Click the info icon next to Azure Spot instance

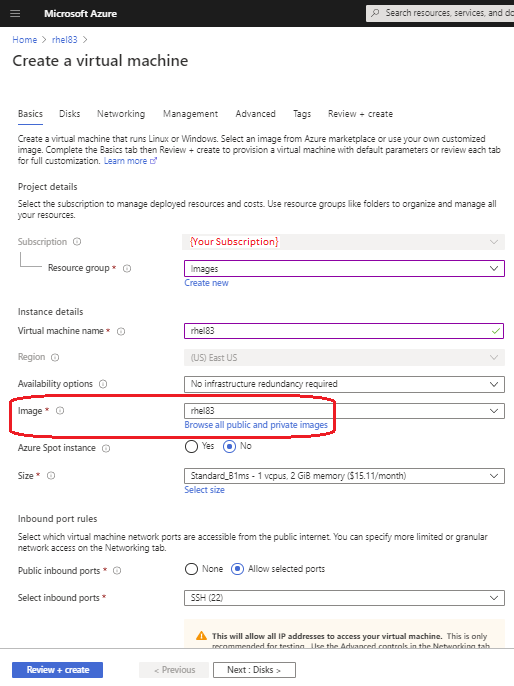[x=106, y=448]
